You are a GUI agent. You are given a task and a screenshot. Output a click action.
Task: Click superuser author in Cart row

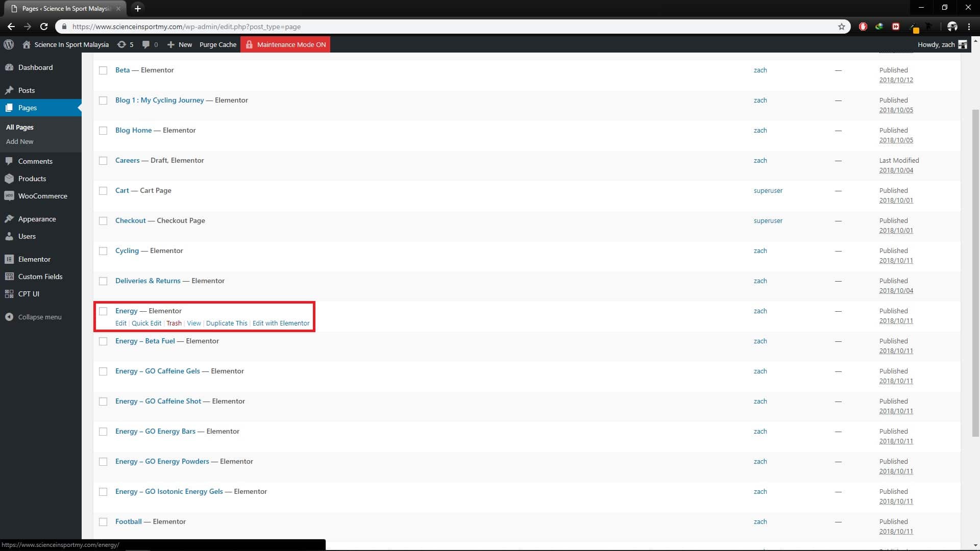coord(768,190)
